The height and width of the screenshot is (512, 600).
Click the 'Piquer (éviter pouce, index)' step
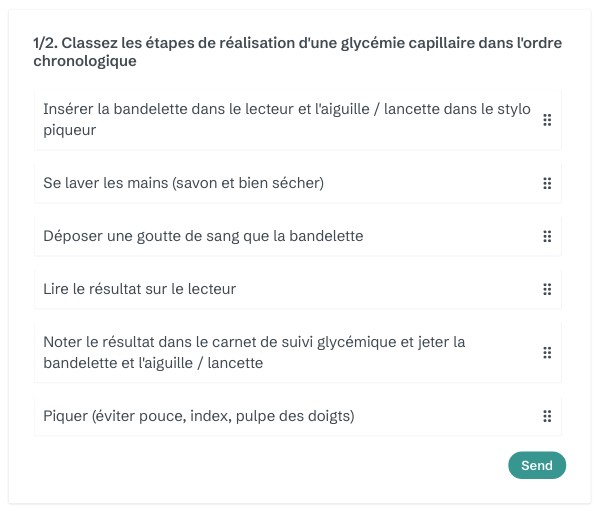click(x=199, y=415)
